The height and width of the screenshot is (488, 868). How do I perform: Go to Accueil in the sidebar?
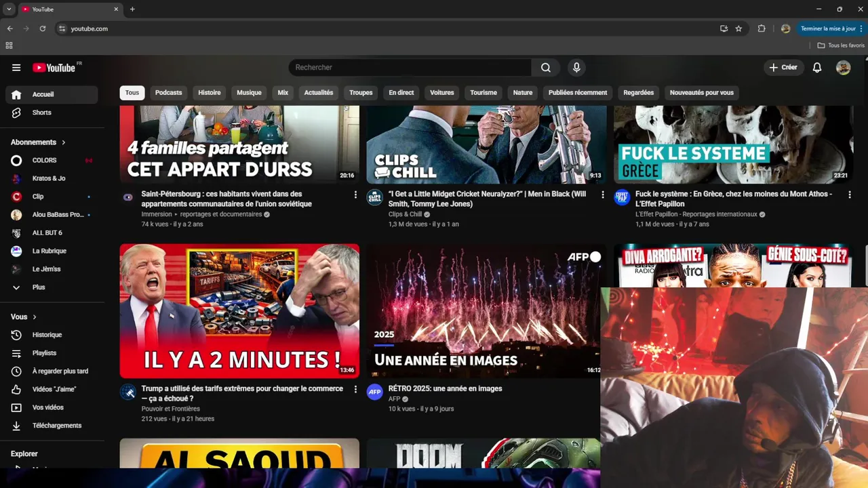pos(52,94)
